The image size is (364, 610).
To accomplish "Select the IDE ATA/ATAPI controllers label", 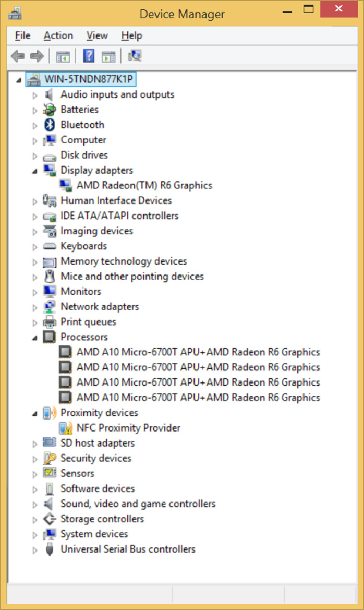I will [x=119, y=216].
